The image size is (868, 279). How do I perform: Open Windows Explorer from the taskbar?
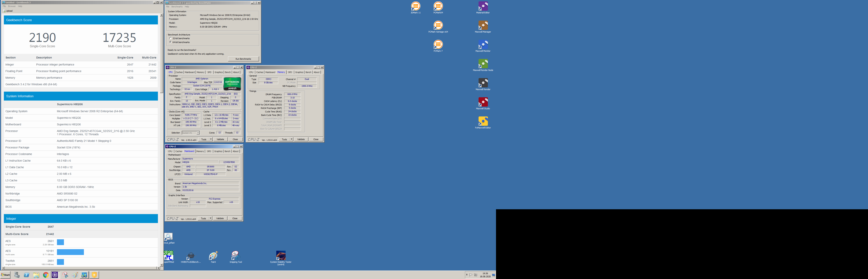coord(36,275)
